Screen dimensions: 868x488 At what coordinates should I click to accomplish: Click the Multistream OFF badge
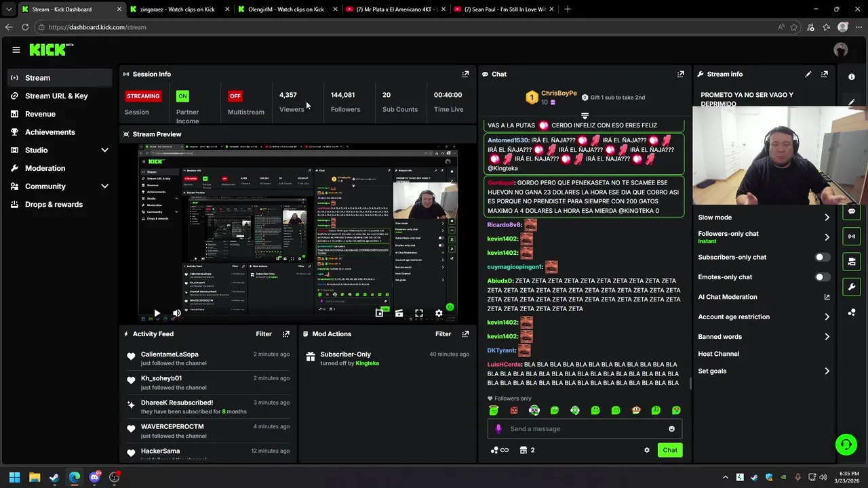click(x=235, y=96)
